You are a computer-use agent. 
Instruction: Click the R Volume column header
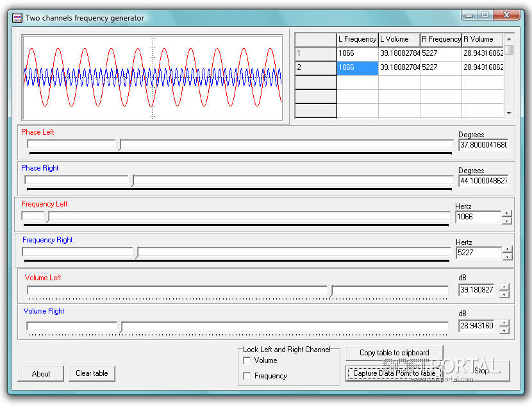[x=483, y=40]
